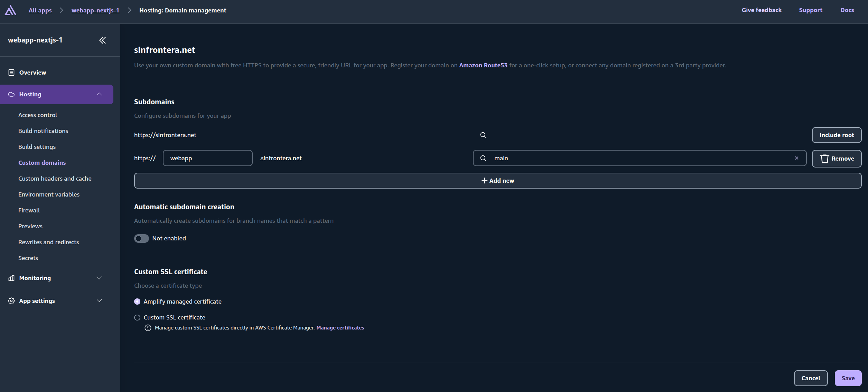
Task: Open Environment variables in sidebar
Action: 49,194
